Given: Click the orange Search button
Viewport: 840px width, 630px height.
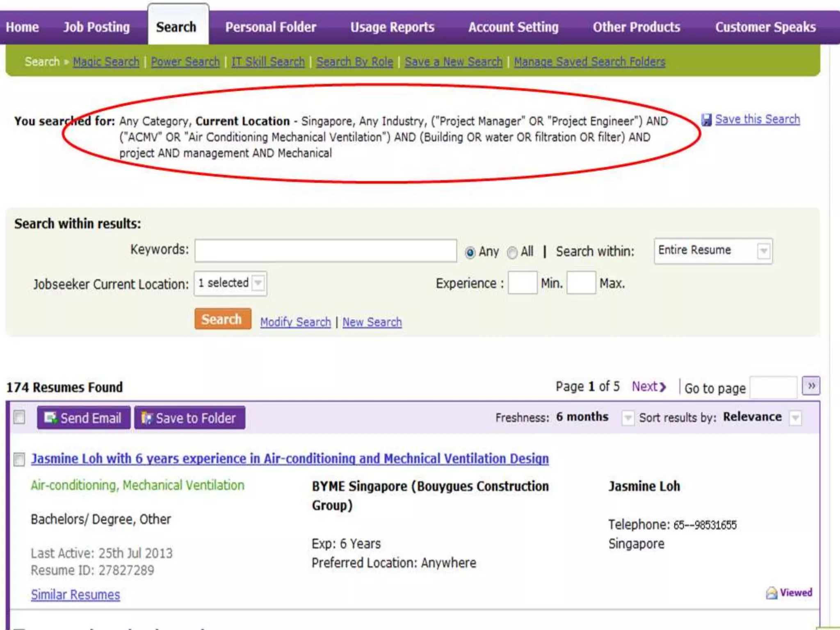Looking at the screenshot, I should pos(222,319).
